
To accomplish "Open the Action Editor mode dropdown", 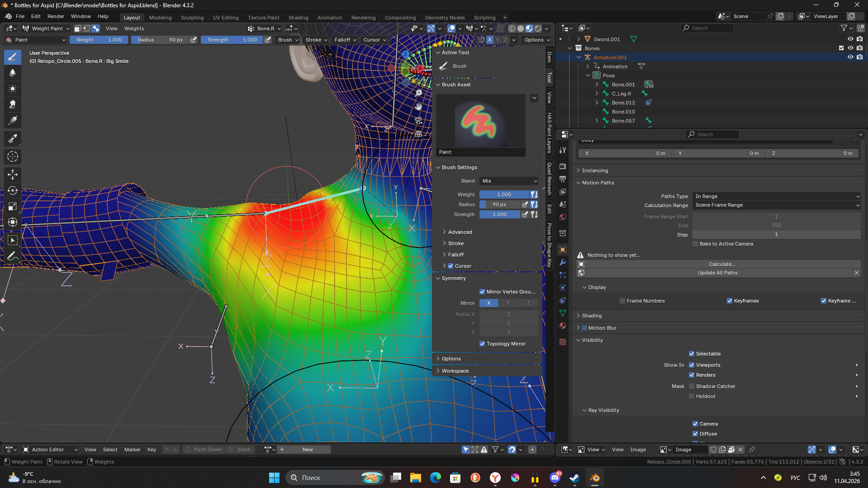I will click(50, 450).
